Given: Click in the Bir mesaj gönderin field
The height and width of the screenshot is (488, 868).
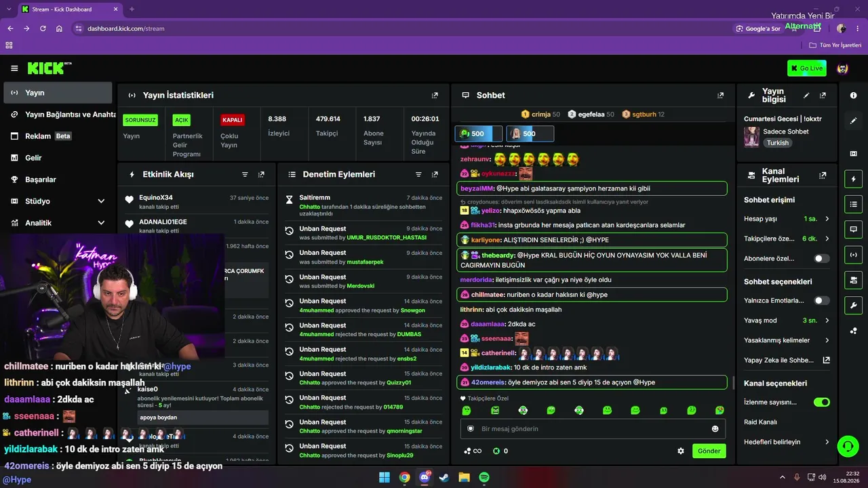Looking at the screenshot, I should point(593,429).
